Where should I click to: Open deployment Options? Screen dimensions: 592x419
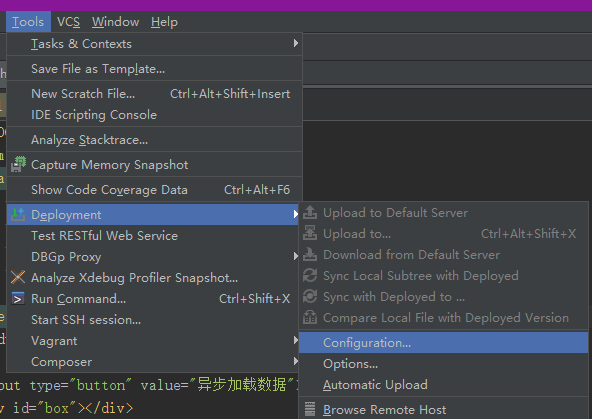pyautogui.click(x=443, y=364)
